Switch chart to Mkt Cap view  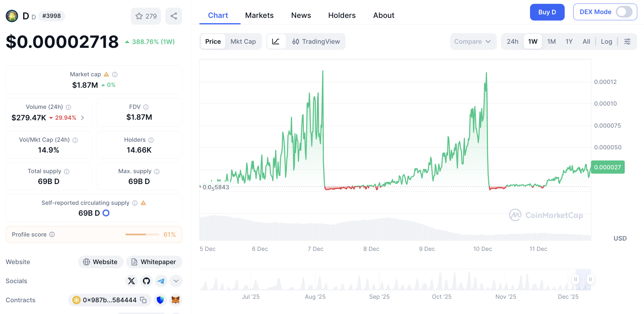coord(243,42)
